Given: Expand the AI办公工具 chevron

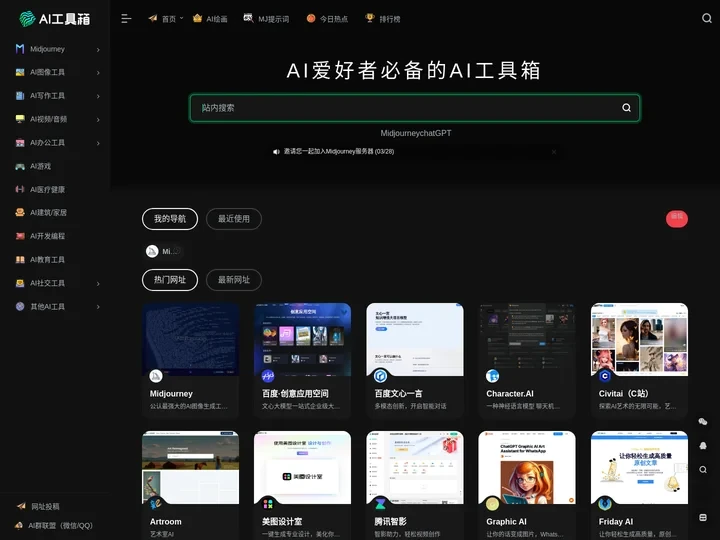Looking at the screenshot, I should (98, 143).
